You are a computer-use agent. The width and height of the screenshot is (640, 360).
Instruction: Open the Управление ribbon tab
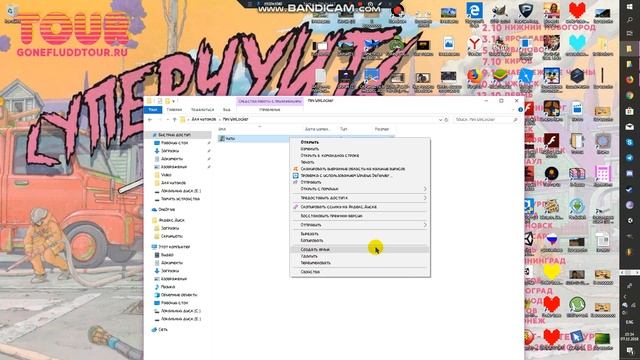coord(269,110)
